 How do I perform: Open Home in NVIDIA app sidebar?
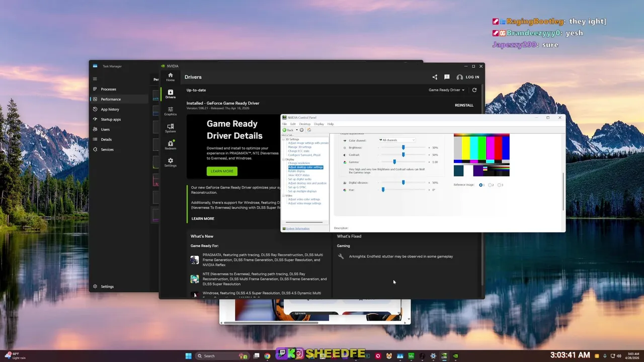(170, 77)
